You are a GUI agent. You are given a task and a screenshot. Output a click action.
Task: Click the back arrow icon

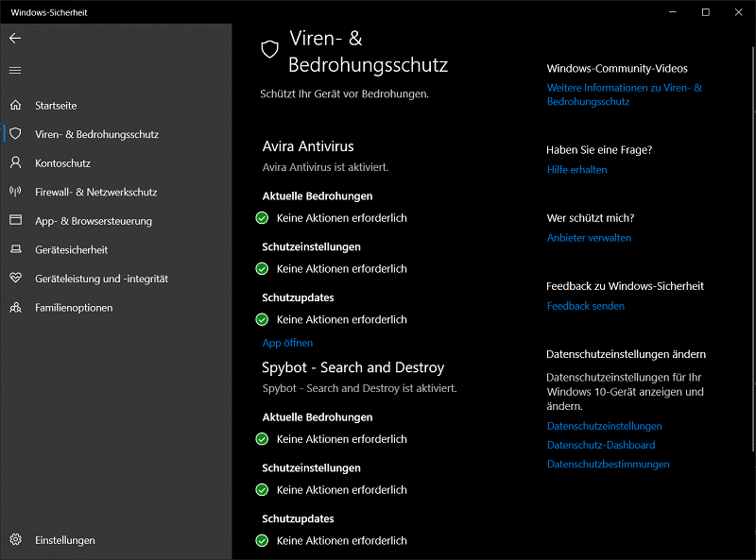point(15,38)
